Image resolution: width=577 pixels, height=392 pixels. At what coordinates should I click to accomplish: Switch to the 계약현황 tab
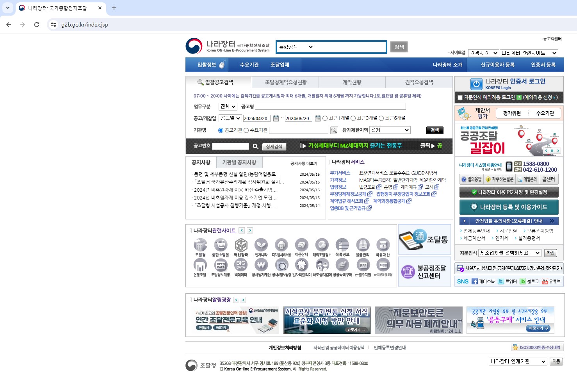pyautogui.click(x=352, y=82)
